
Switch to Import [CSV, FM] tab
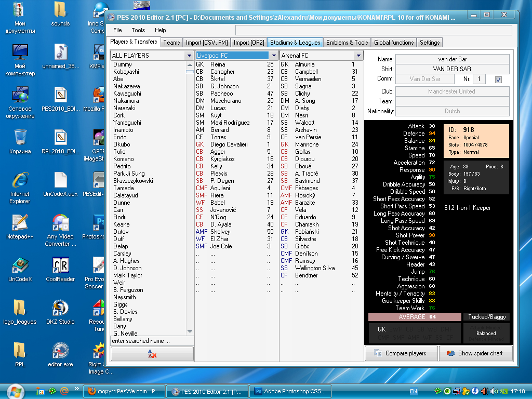207,43
